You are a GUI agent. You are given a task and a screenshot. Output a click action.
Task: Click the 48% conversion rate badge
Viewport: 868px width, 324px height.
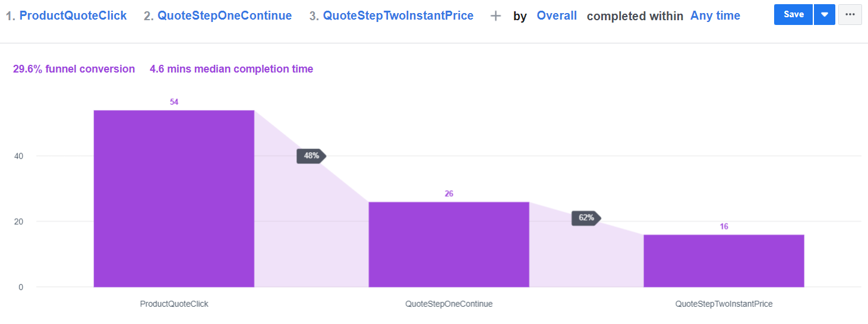pos(311,156)
